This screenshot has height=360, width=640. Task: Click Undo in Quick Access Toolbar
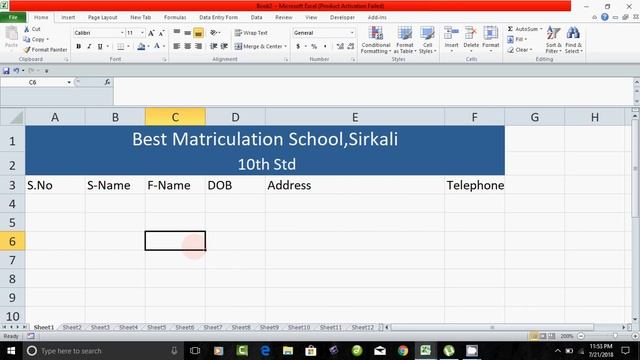click(x=16, y=71)
